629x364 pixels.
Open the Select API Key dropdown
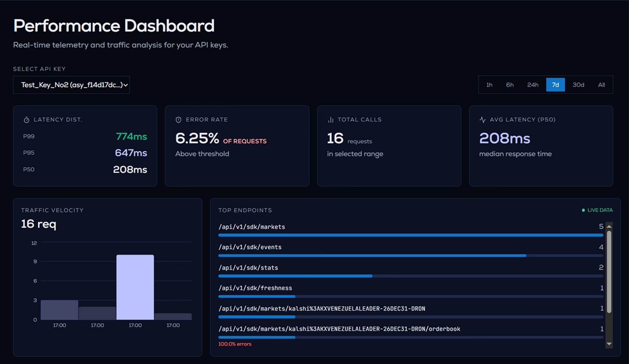pos(71,85)
